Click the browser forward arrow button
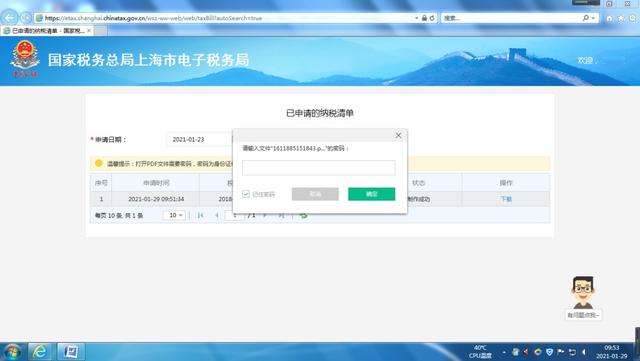Screen dimensions: 640x361 (26, 18)
